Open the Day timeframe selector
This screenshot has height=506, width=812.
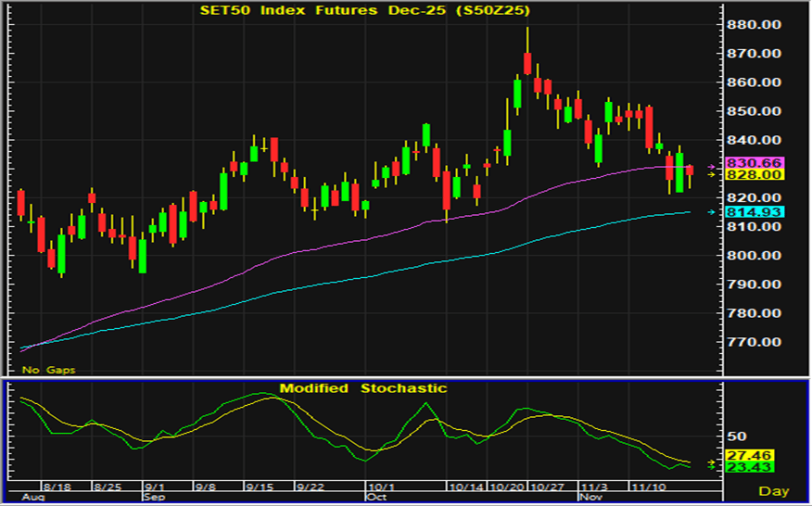pyautogui.click(x=774, y=489)
